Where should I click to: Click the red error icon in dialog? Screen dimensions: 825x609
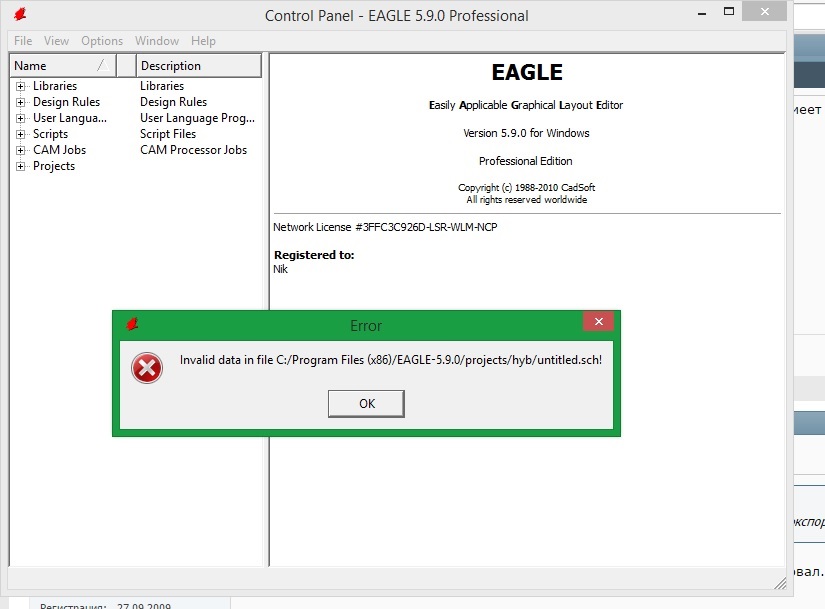(x=147, y=368)
